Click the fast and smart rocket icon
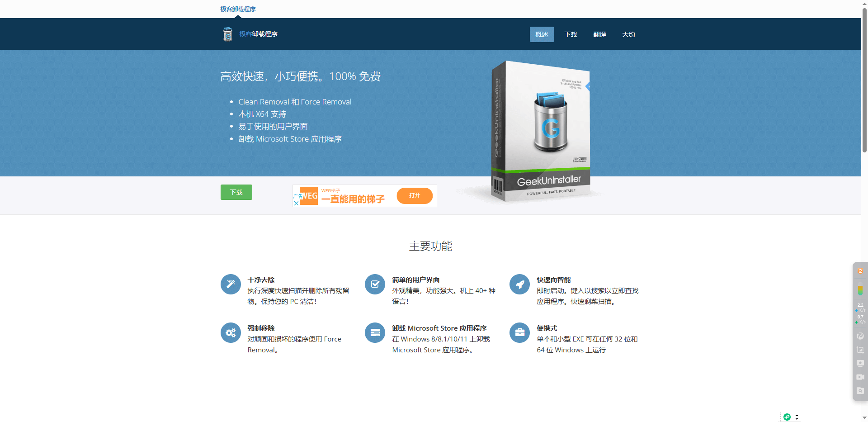 519,284
